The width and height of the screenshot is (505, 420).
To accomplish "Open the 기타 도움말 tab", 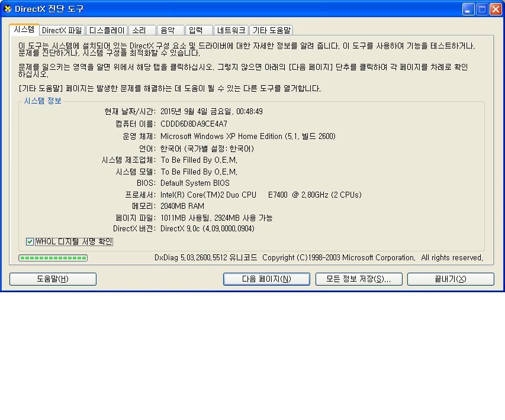I will (x=271, y=30).
